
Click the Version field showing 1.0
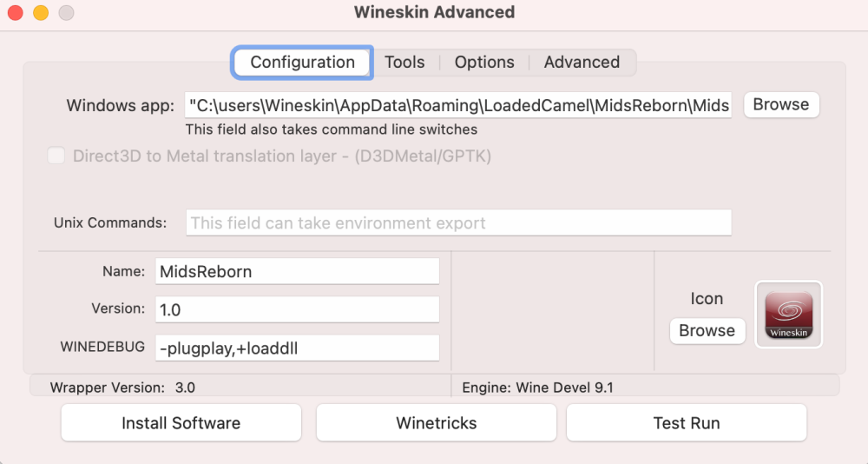(297, 309)
